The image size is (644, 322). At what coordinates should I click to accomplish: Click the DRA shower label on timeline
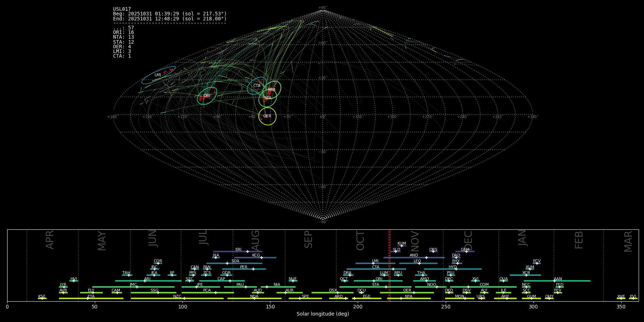(347, 273)
